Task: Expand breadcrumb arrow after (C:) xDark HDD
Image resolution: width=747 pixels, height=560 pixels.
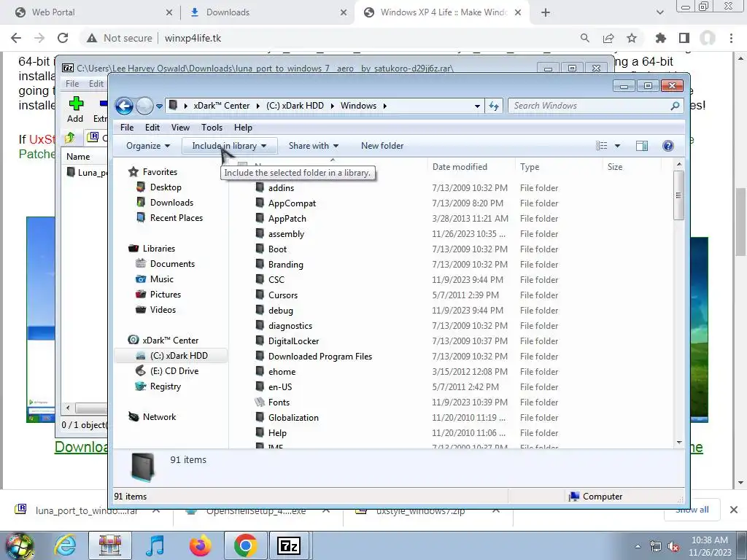Action: coord(332,106)
